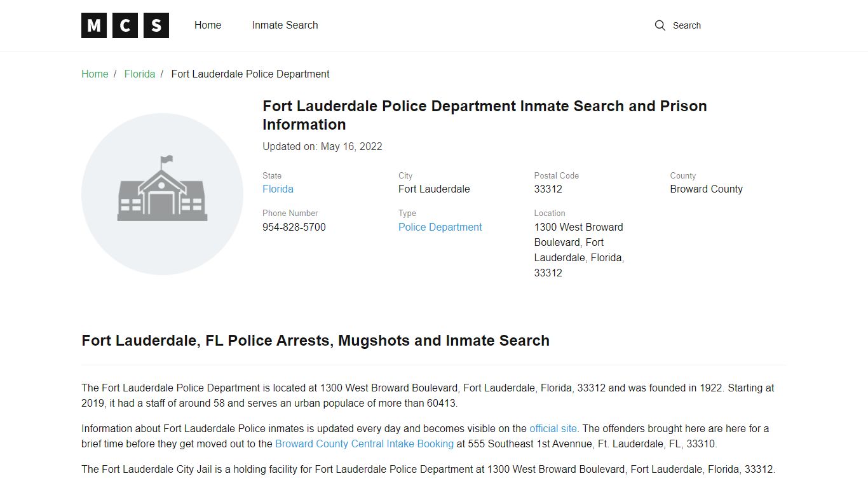Click the County field label

click(x=682, y=175)
